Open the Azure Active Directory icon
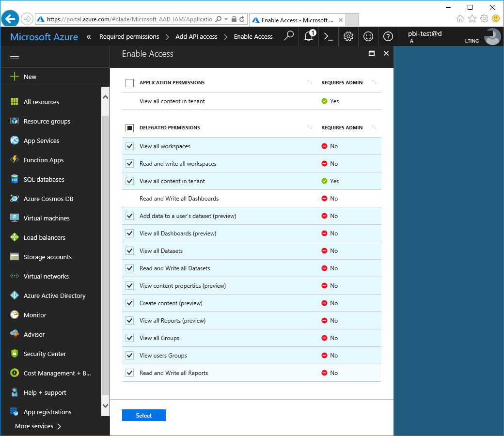Viewport: 504px width, 436px height. (x=15, y=296)
